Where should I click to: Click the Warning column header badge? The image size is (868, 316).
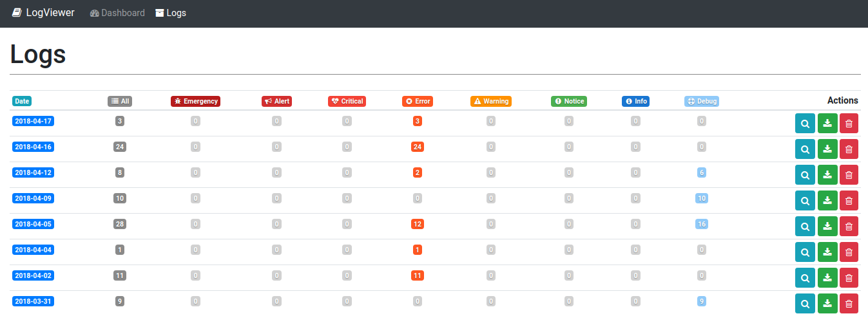[491, 101]
